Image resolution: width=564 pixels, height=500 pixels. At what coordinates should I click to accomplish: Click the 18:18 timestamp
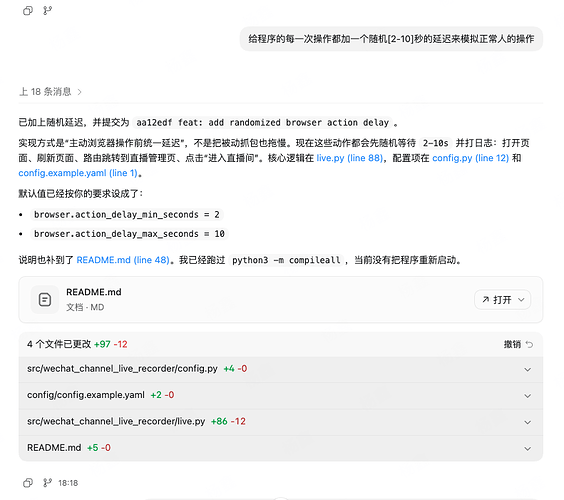pos(68,483)
